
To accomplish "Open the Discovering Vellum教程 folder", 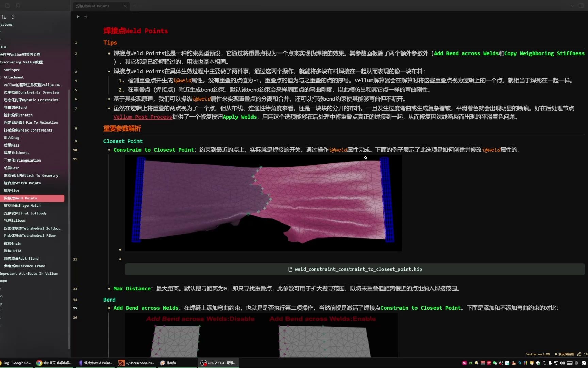I will [x=21, y=62].
